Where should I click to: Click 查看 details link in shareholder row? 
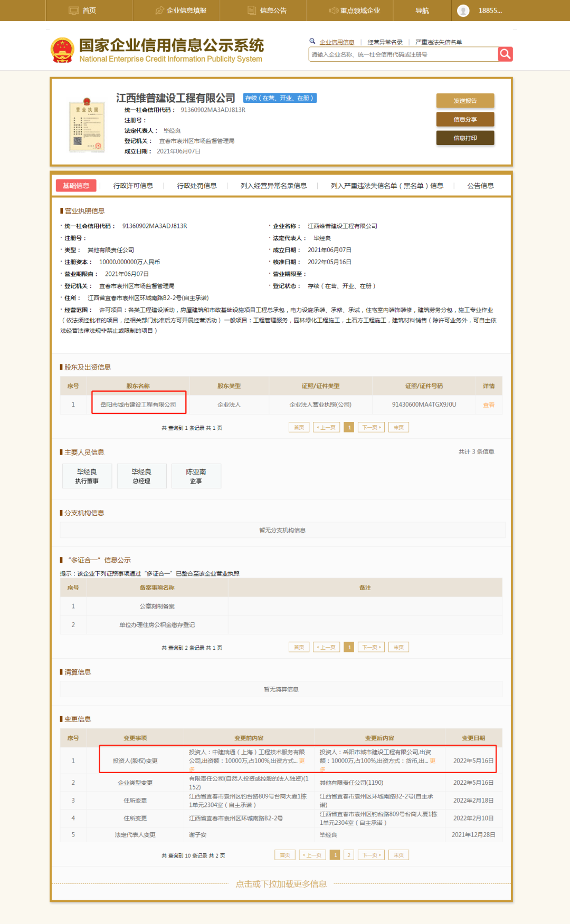tap(489, 405)
